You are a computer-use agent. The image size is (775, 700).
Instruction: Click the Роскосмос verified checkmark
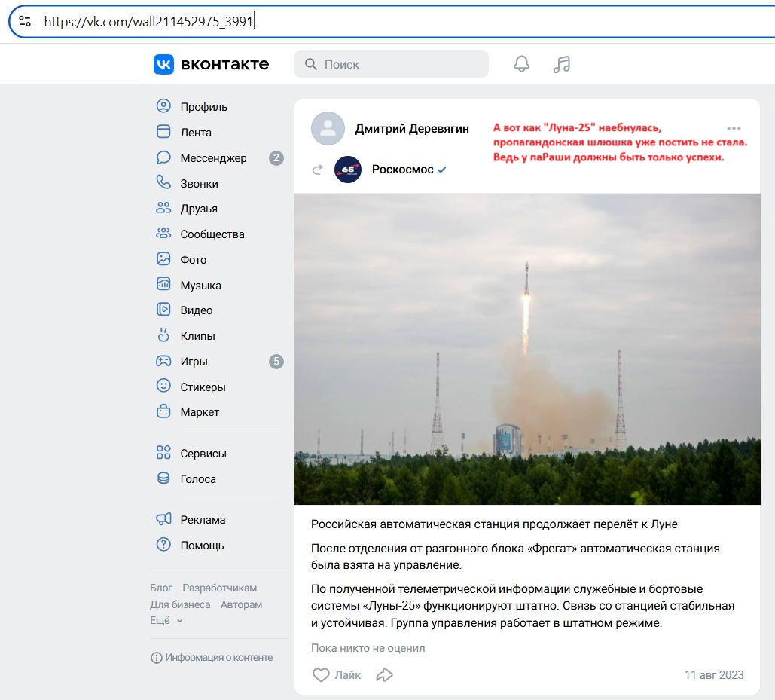tap(442, 170)
